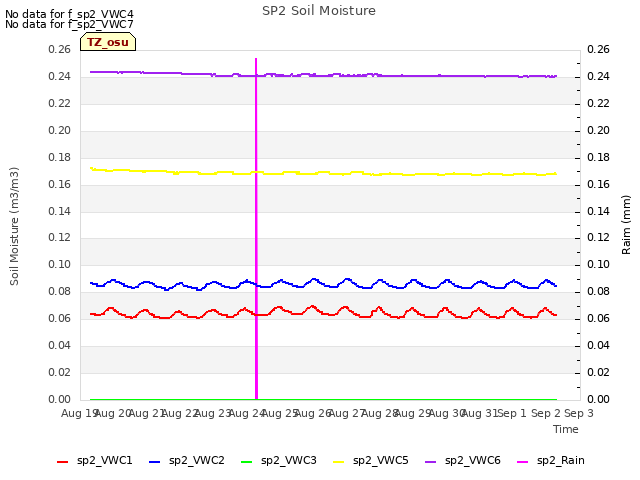Click the 'No data for f_sp2_VWC4' message
Image resolution: width=640 pixels, height=480 pixels.
(x=69, y=14)
